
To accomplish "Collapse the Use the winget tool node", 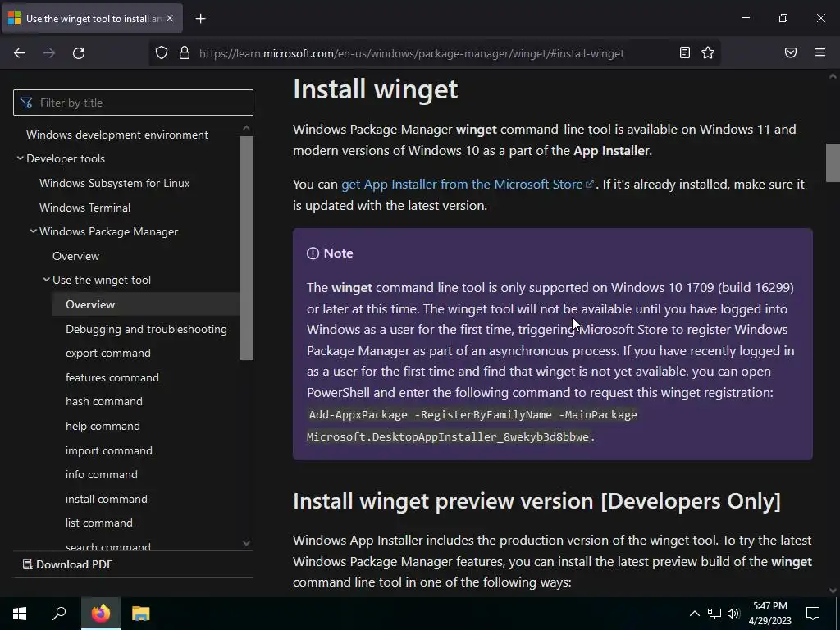I will (x=46, y=279).
